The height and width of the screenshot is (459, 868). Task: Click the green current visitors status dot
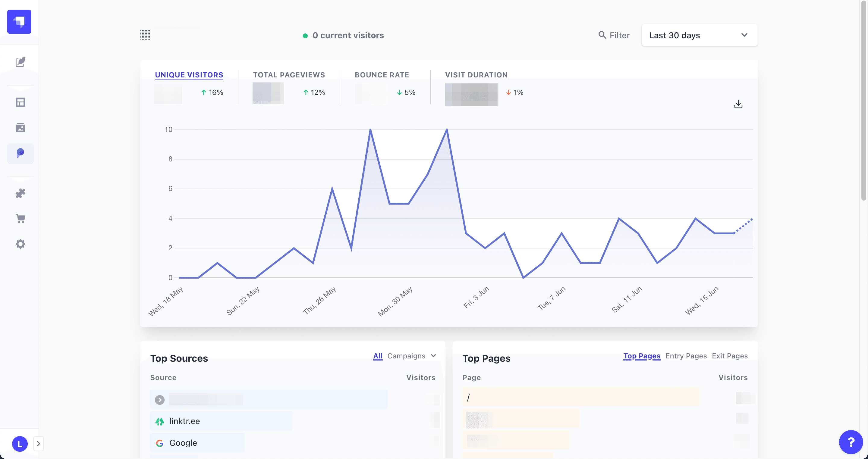click(x=305, y=36)
